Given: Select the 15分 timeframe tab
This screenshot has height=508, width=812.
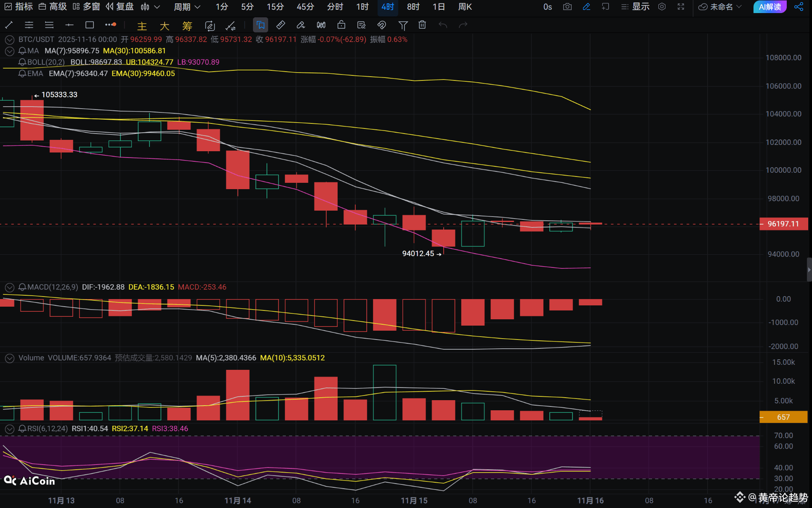Looking at the screenshot, I should (275, 7).
